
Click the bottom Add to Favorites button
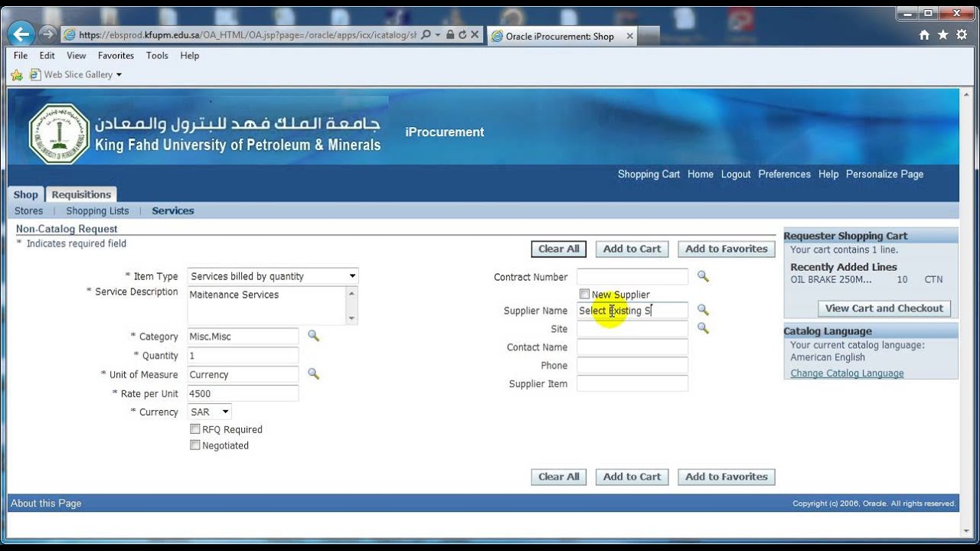[x=727, y=477]
